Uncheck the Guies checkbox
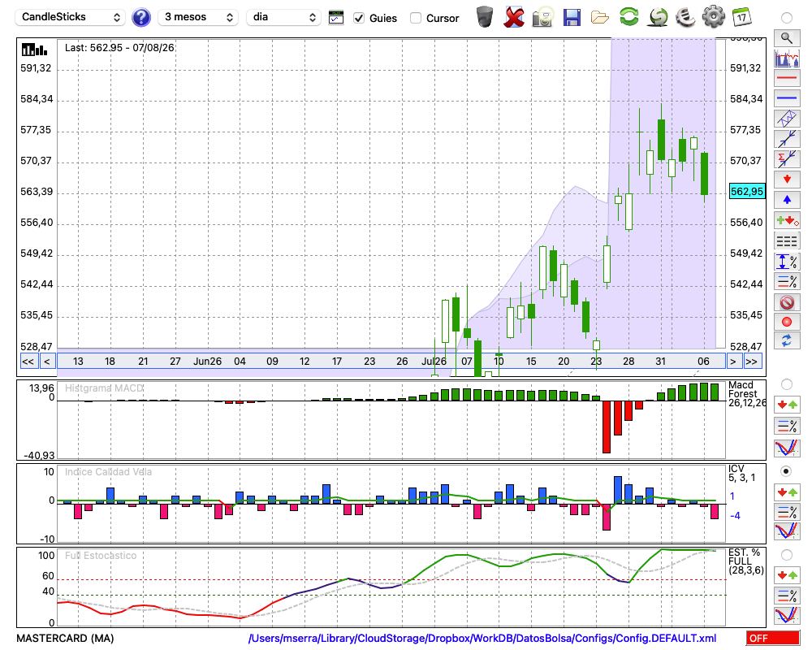Screen dimensions: 812x650 pos(359,18)
